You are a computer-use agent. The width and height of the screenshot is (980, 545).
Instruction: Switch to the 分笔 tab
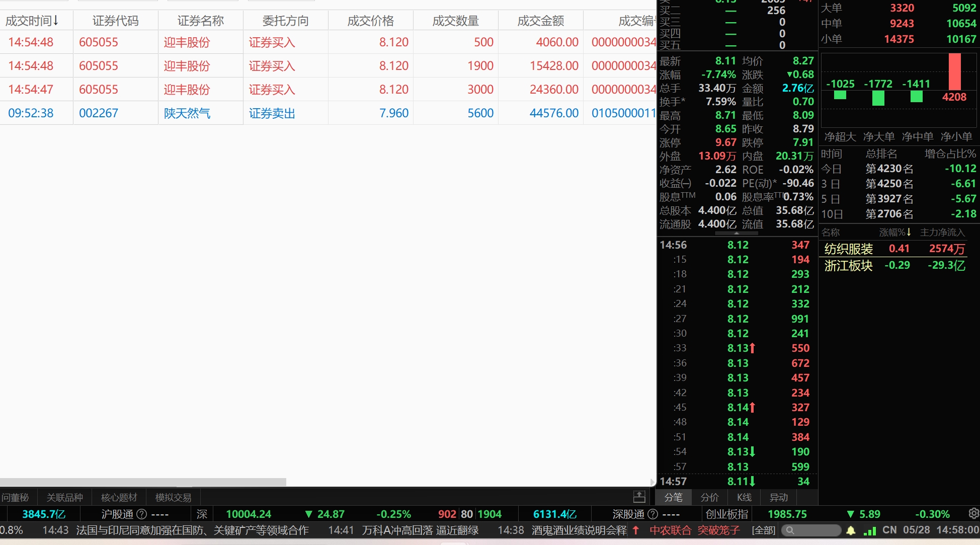(x=674, y=497)
